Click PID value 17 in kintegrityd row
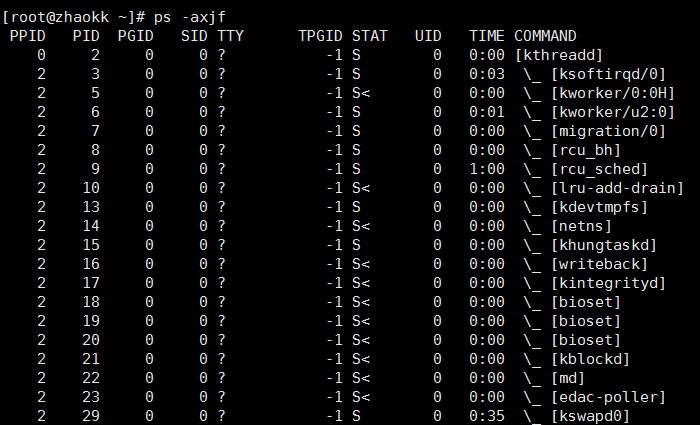The height and width of the screenshot is (425, 700). [91, 283]
